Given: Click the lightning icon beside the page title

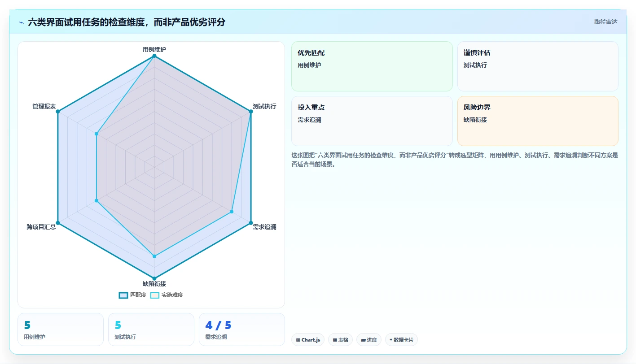Looking at the screenshot, I should [x=21, y=22].
